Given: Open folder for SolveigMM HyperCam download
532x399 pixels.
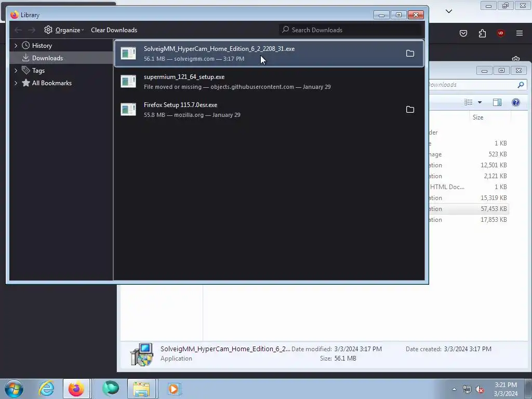Looking at the screenshot, I should [410, 54].
